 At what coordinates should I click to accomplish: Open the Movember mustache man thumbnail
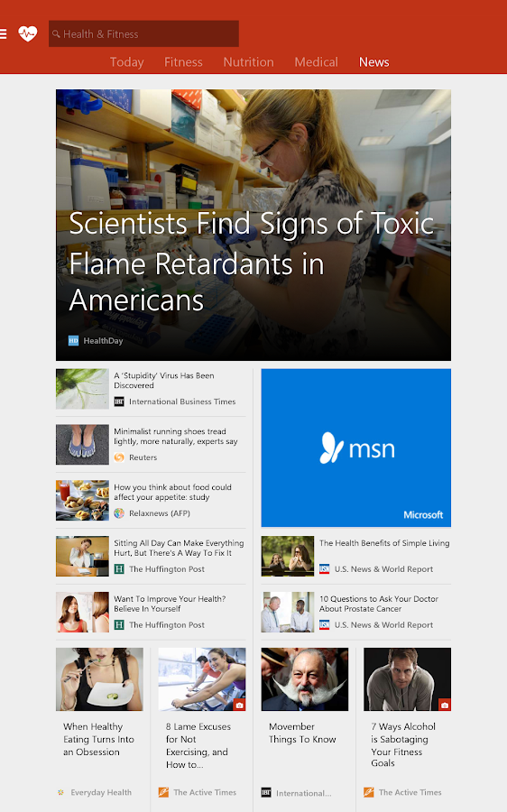(305, 678)
